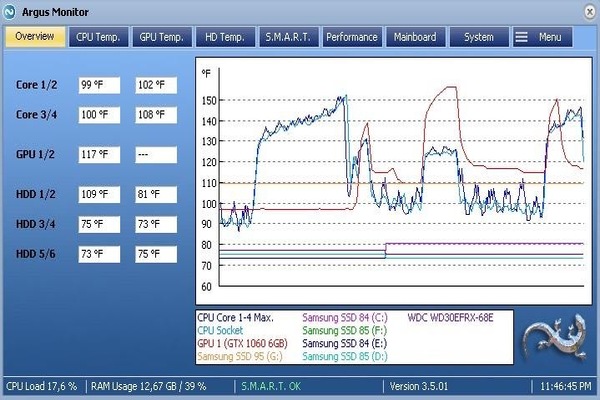Select the HD Temp. tab
The image size is (600, 400).
(225, 37)
